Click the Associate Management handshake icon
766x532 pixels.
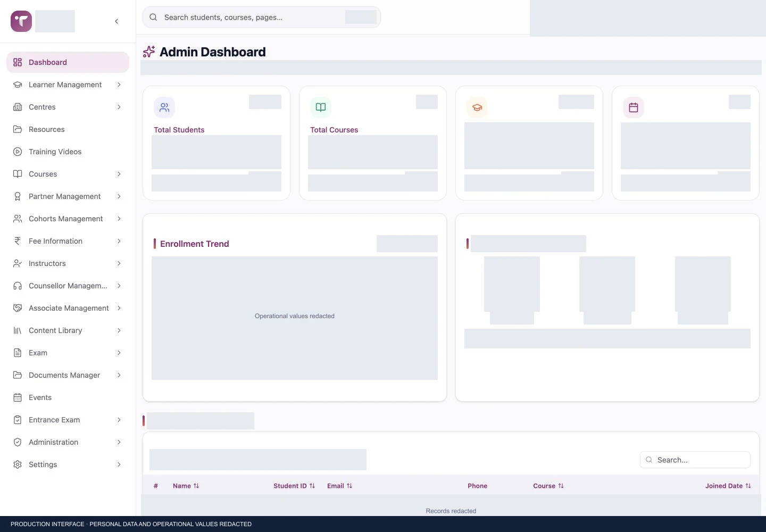click(x=18, y=308)
